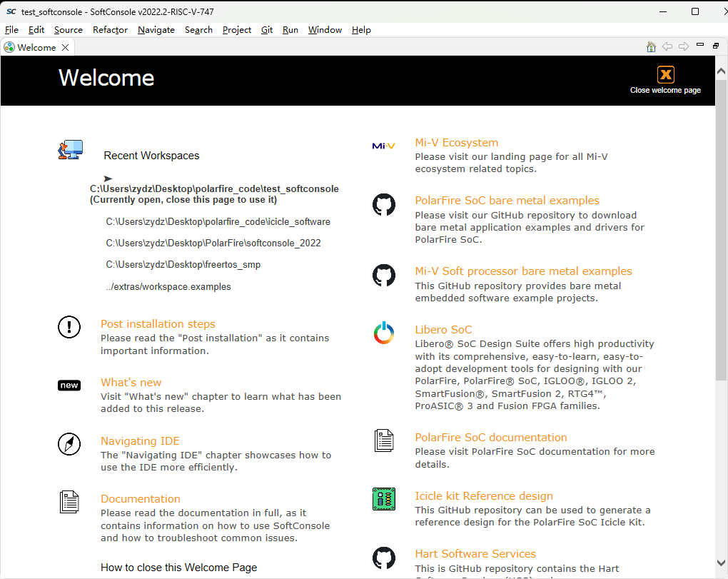Image resolution: width=728 pixels, height=579 pixels.
Task: Select softconsole_2022 recent workspace
Action: point(213,243)
